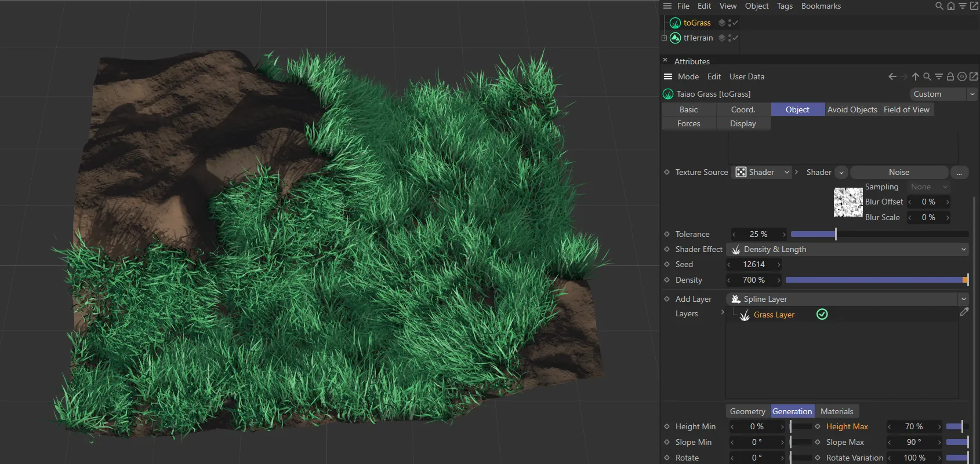Image resolution: width=980 pixels, height=464 pixels.
Task: Click the tfTerrain terrain object icon
Action: coord(675,38)
